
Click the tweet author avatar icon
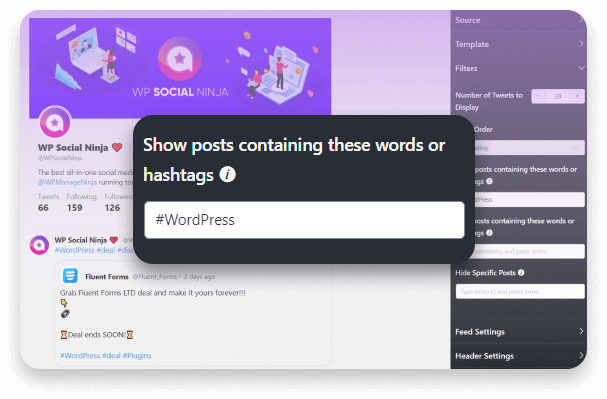pyautogui.click(x=39, y=245)
